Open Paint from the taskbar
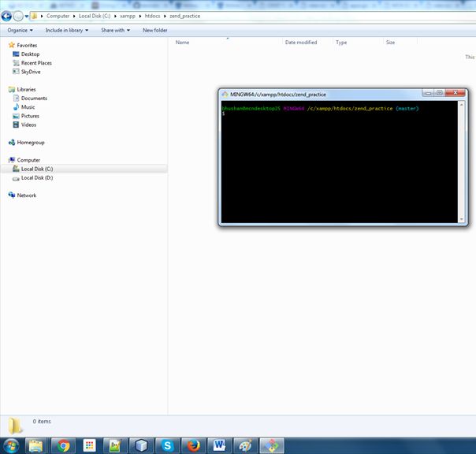The width and height of the screenshot is (476, 454). click(x=245, y=445)
